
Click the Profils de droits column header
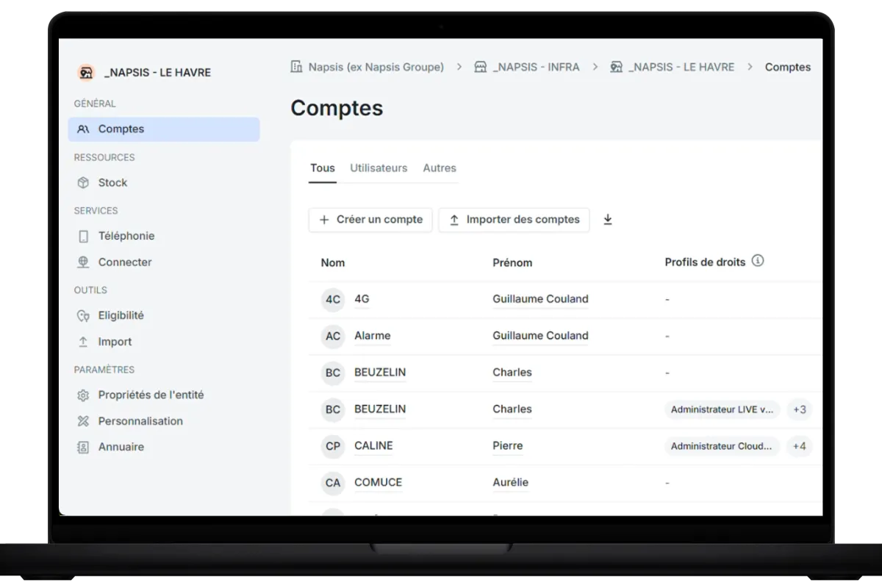705,262
